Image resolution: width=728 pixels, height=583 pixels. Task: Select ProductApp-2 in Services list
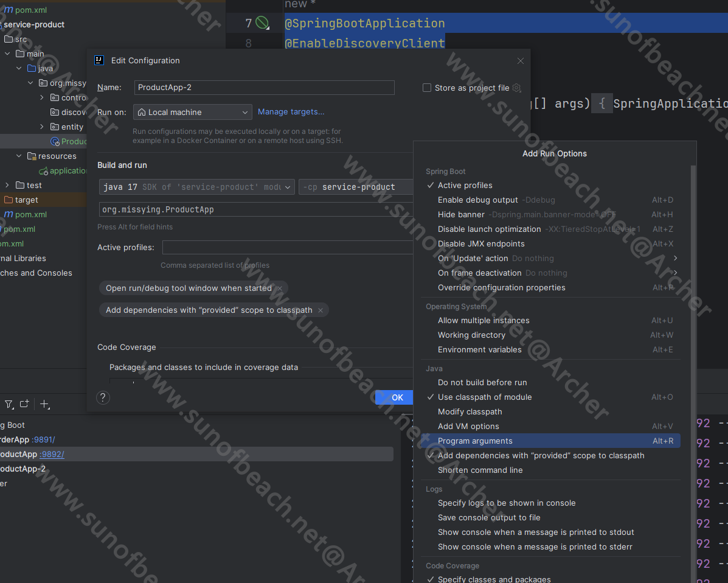23,469
